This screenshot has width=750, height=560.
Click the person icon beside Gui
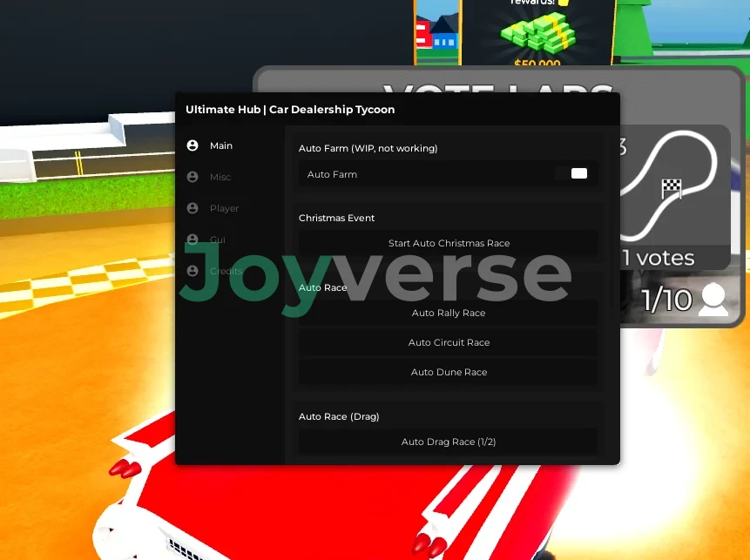(x=193, y=240)
